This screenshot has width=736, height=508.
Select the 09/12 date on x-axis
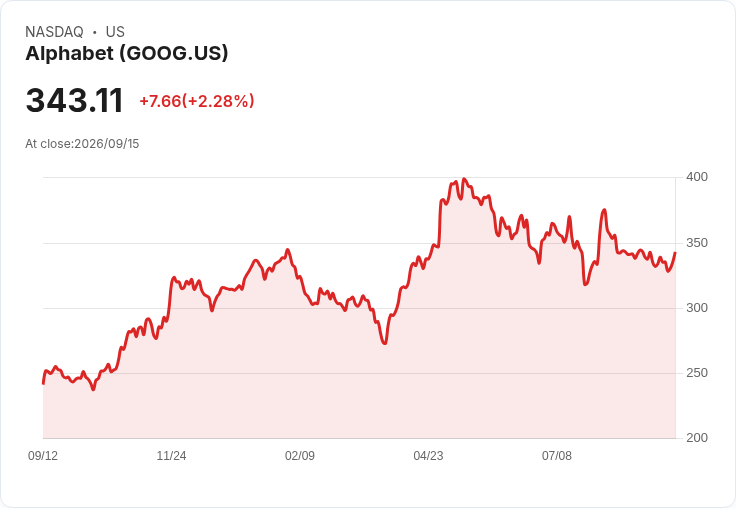click(x=43, y=455)
